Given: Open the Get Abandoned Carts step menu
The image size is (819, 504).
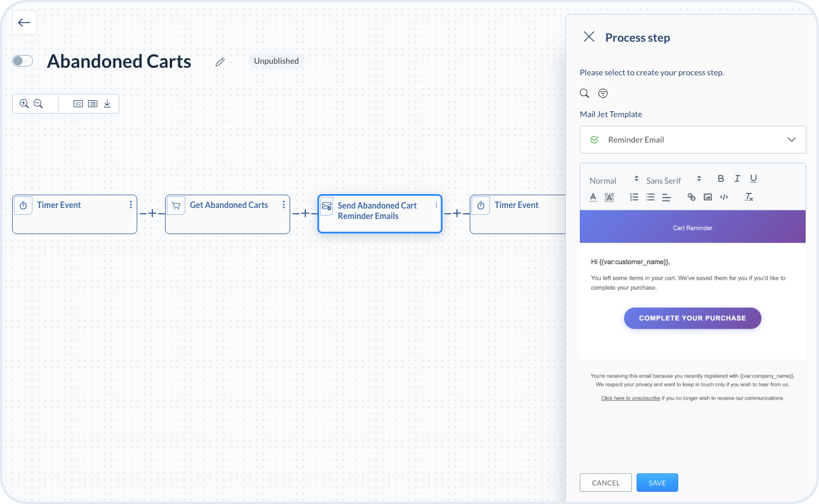Looking at the screenshot, I should point(284,204).
